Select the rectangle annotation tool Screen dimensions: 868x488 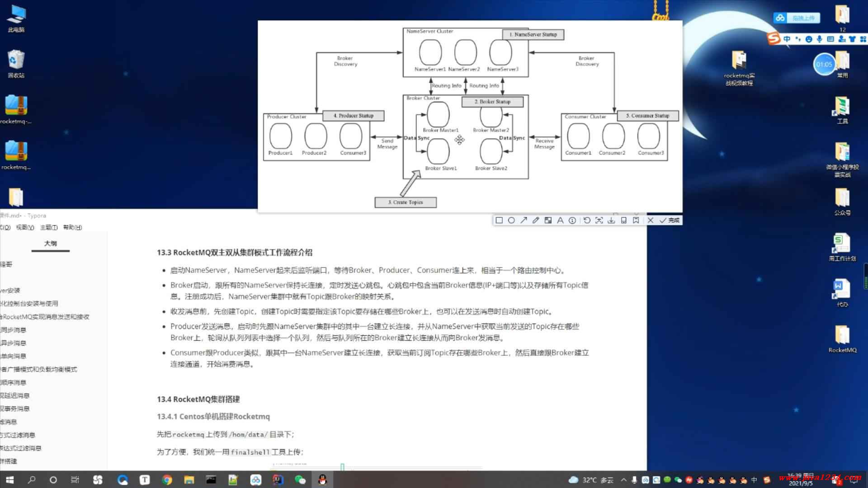pyautogui.click(x=499, y=221)
